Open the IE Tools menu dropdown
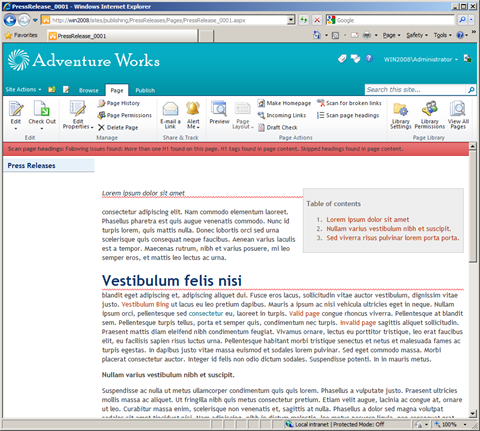 (442, 35)
